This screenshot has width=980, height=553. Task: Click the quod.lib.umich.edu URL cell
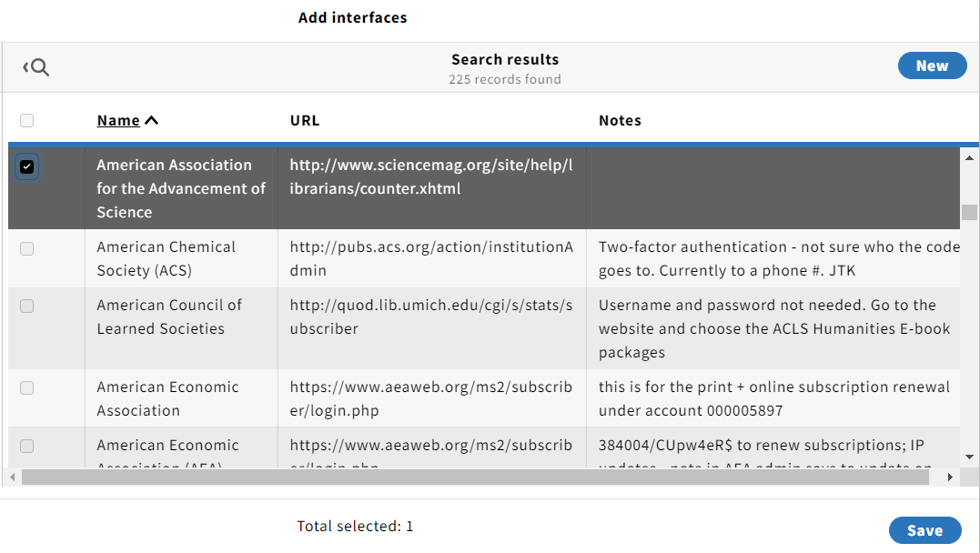[x=432, y=328]
